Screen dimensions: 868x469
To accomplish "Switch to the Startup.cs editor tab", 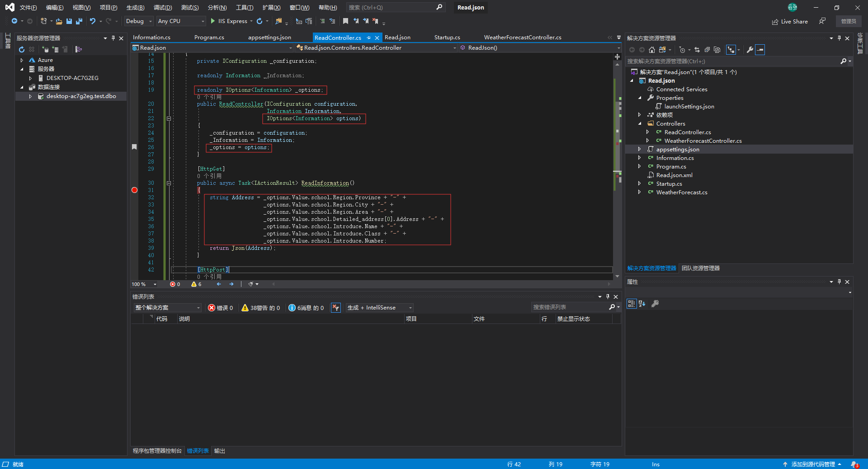I will (x=447, y=38).
